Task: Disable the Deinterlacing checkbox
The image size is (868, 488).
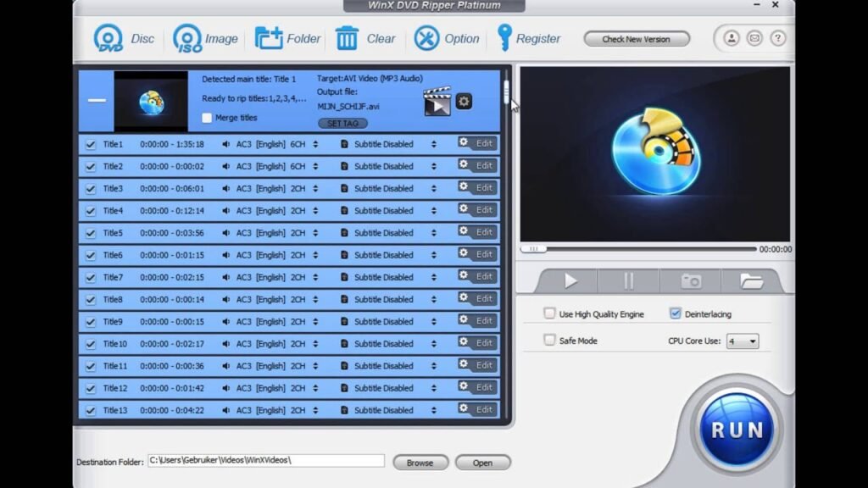Action: [x=675, y=313]
